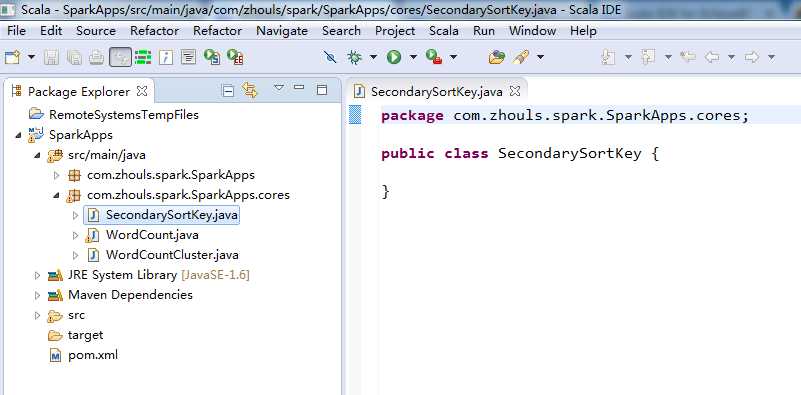Open the Previous Annotation dropdown arrow
This screenshot has width=801, height=395.
(668, 57)
